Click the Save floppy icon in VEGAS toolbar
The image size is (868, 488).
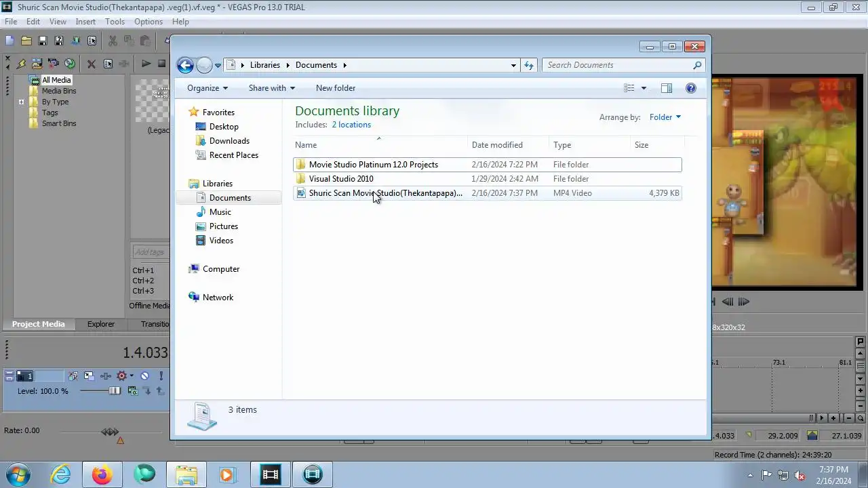42,41
